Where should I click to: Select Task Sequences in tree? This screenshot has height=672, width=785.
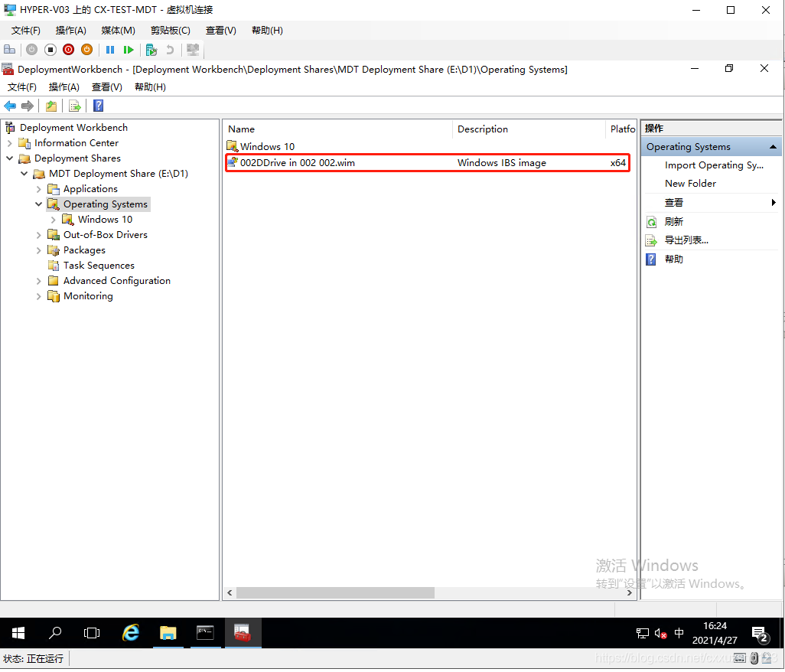99,266
